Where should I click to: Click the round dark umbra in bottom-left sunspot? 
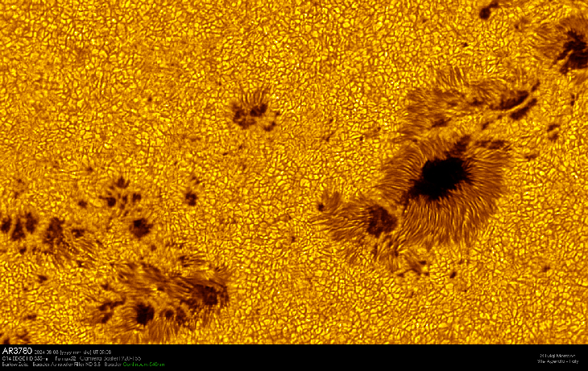(x=144, y=313)
